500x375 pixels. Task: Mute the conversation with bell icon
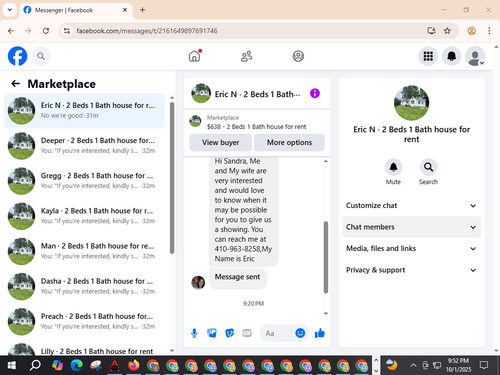pyautogui.click(x=393, y=167)
